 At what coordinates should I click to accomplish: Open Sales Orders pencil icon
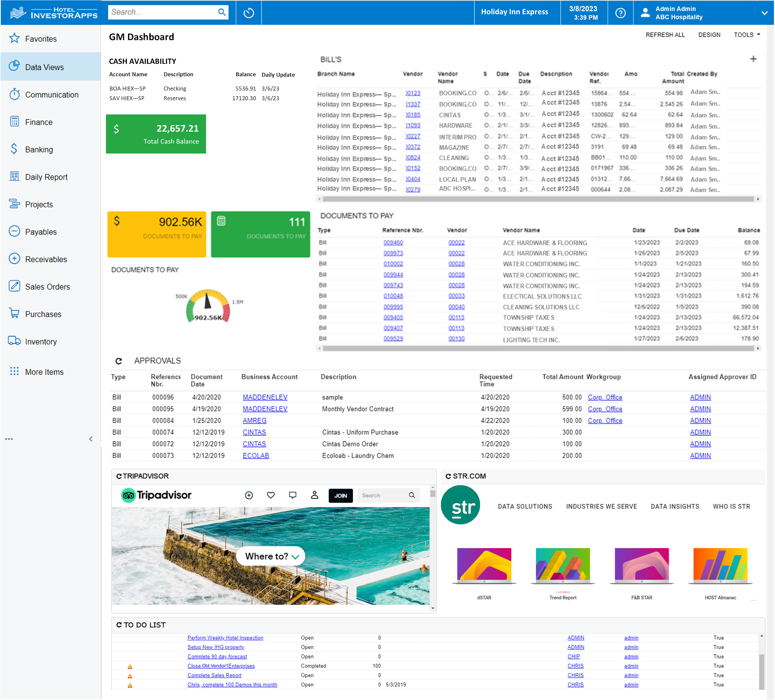(14, 286)
